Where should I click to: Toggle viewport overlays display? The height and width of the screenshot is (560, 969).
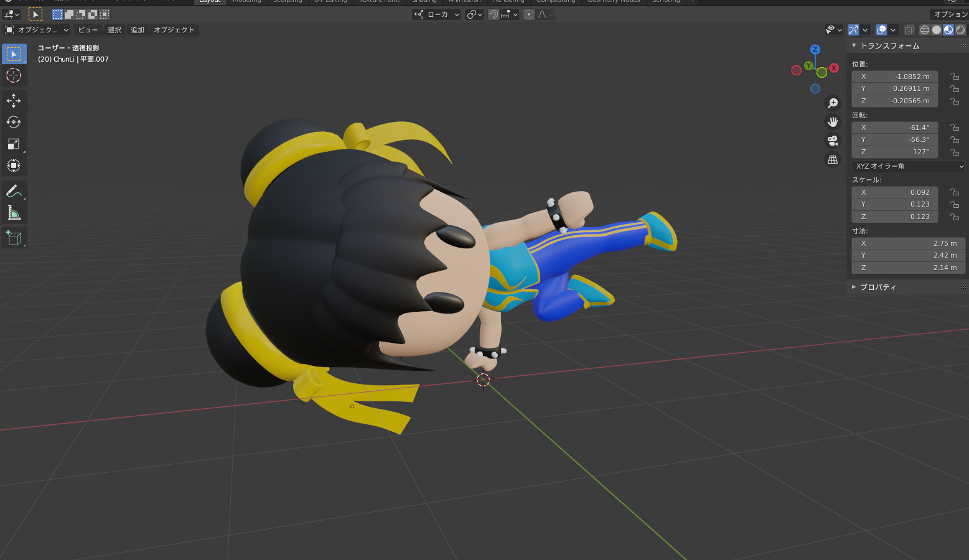(x=881, y=30)
